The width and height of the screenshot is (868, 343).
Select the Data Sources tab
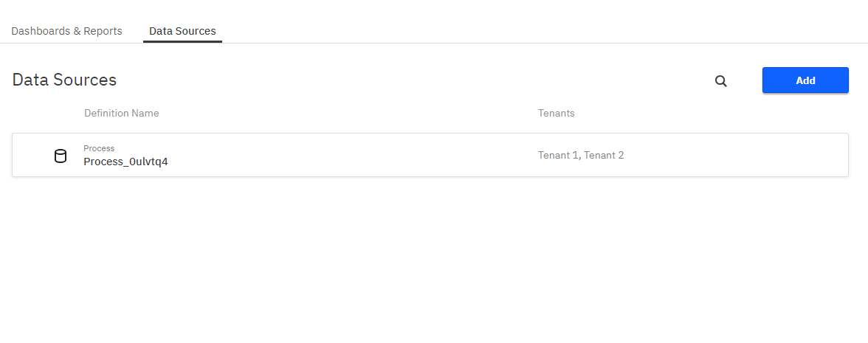182,31
